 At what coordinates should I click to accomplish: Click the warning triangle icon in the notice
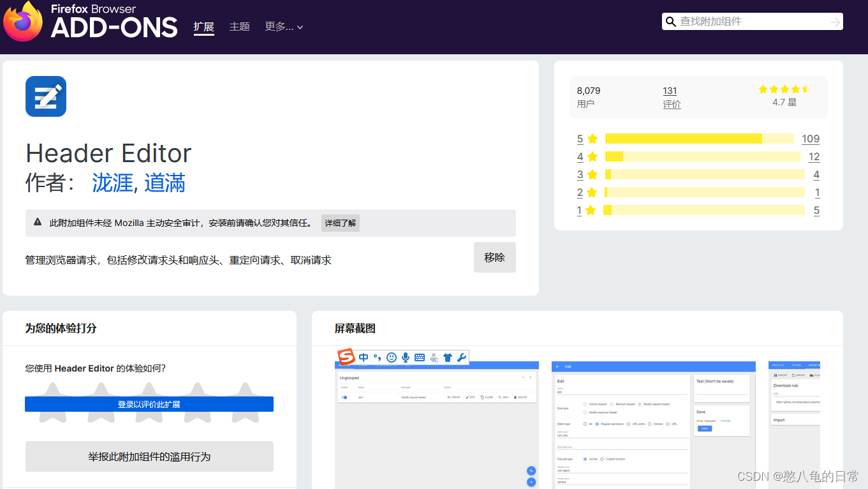(x=38, y=222)
